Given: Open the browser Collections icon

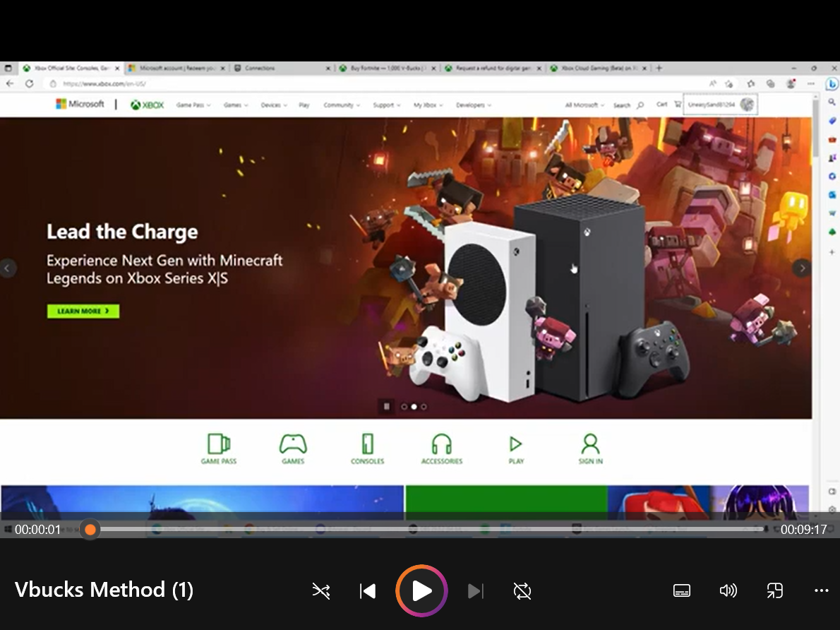Looking at the screenshot, I should [x=770, y=83].
